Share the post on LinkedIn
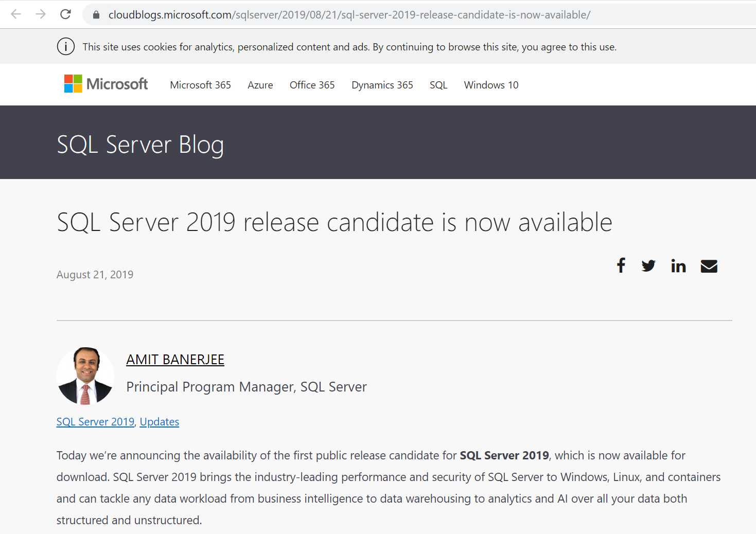 point(678,266)
